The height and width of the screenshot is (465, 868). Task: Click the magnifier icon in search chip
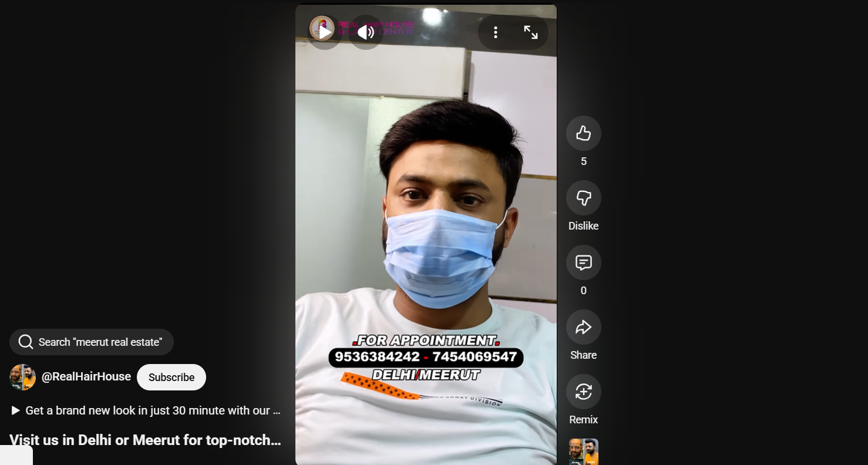click(x=25, y=342)
